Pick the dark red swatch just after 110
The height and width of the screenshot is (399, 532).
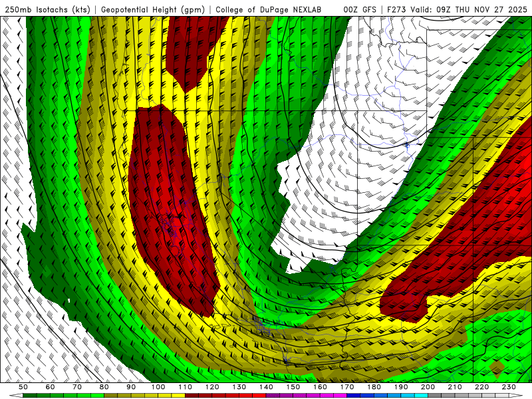click(x=192, y=396)
